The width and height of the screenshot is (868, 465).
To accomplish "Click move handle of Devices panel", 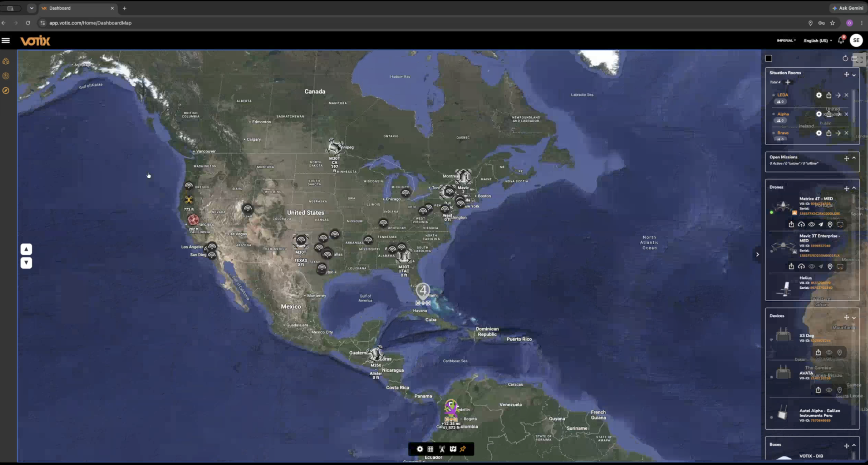I will [847, 317].
